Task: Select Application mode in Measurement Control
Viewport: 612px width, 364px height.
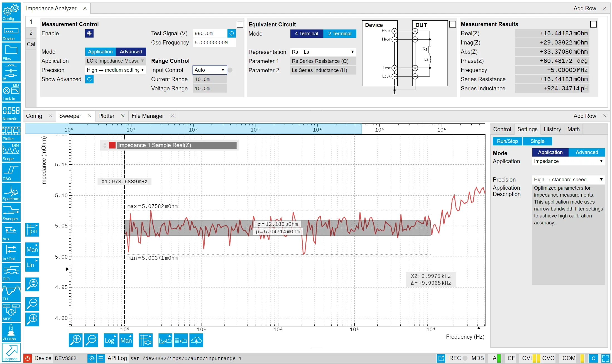Action: click(x=100, y=52)
